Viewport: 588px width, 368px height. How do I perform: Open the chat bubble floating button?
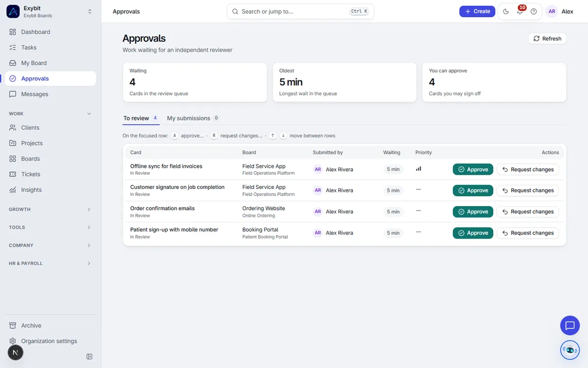570,325
